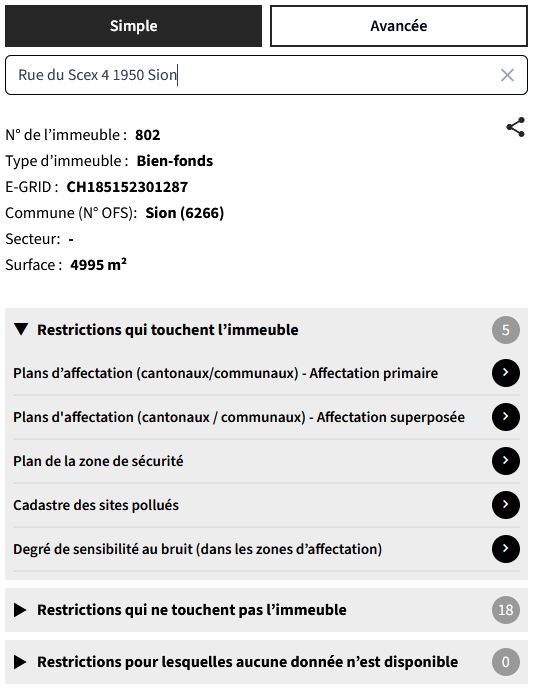Collapse Restrictions qui touchent l'immeuble triangle

[21, 329]
